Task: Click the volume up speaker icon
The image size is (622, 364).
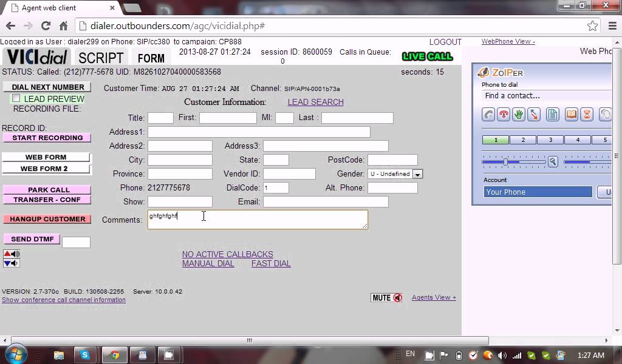Action: [11, 254]
